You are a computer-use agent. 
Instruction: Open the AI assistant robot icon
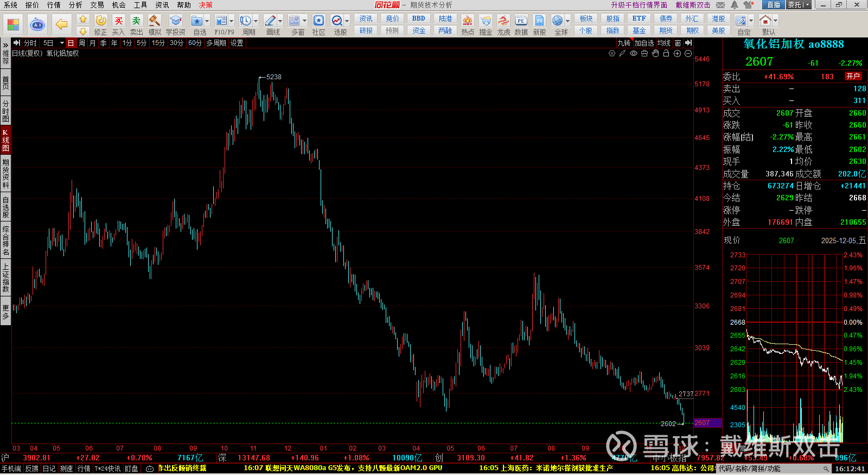[37, 24]
